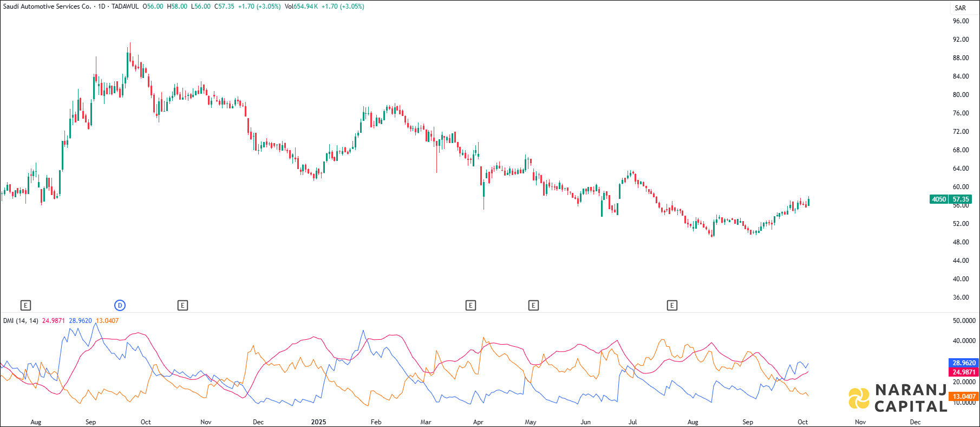This screenshot has height=427, width=980.
Task: Click the 1D interval label
Action: click(x=101, y=7)
